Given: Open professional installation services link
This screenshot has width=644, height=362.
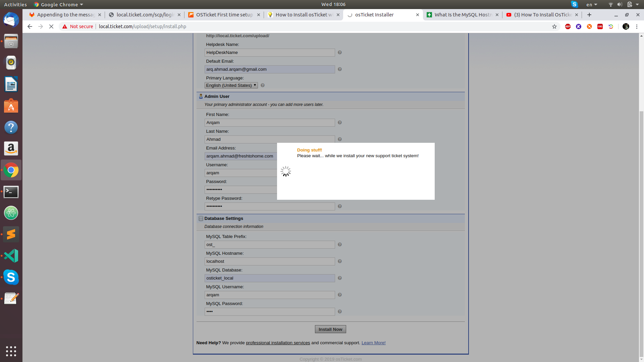Looking at the screenshot, I should 278,343.
